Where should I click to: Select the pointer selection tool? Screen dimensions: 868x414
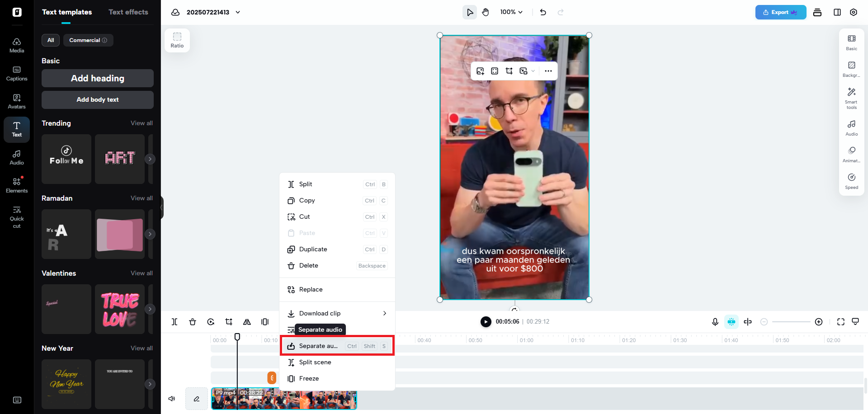470,12
